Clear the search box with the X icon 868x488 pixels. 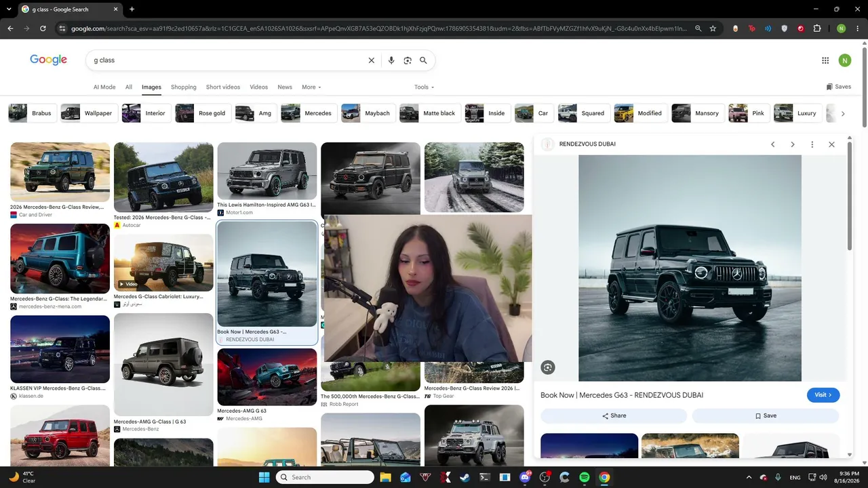[371, 60]
